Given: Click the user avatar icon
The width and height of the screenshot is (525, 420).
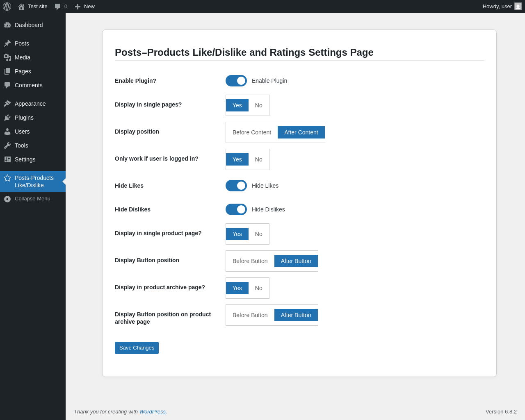Looking at the screenshot, I should tap(518, 7).
